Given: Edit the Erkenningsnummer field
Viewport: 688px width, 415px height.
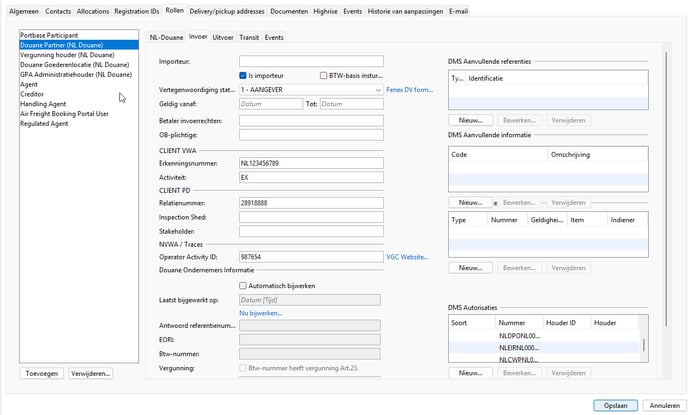Looking at the screenshot, I should click(311, 163).
